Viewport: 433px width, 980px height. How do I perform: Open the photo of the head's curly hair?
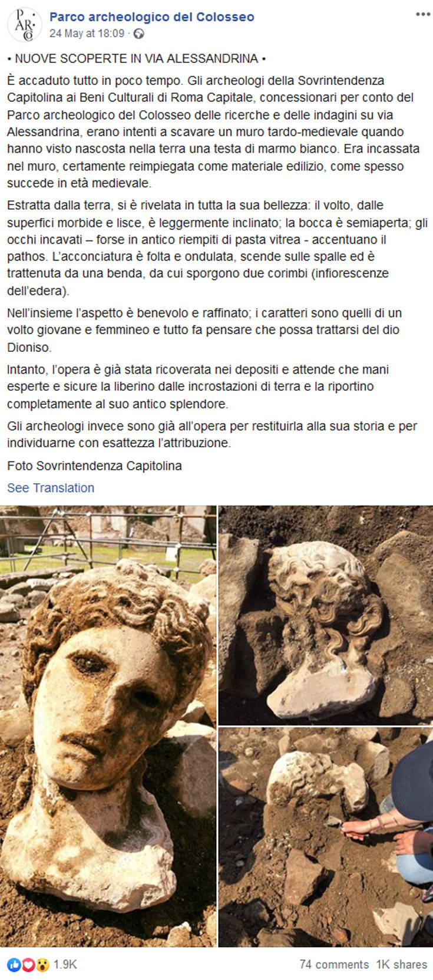point(326,615)
